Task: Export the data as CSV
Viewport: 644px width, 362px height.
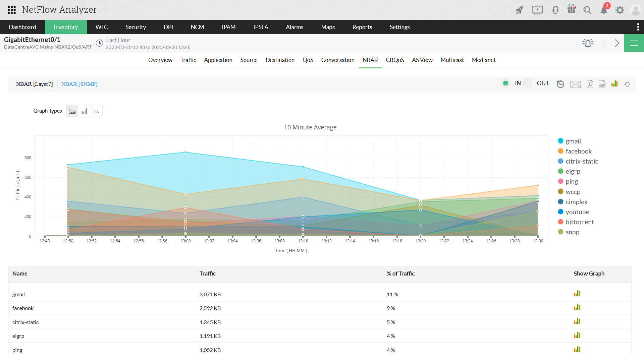Action: pyautogui.click(x=602, y=84)
